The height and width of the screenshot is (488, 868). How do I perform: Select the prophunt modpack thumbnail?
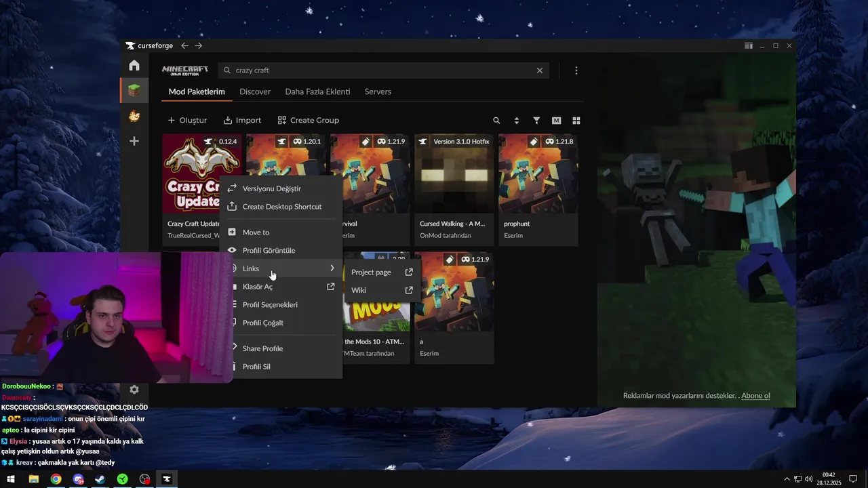pos(538,174)
